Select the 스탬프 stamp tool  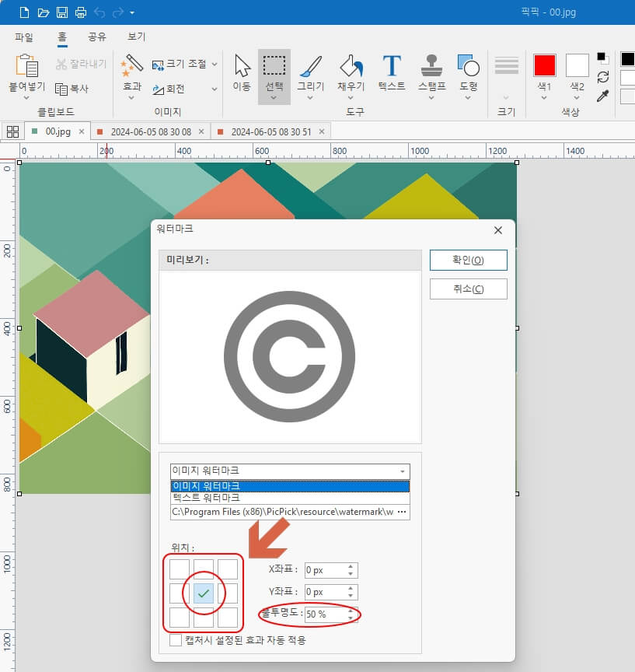click(431, 73)
